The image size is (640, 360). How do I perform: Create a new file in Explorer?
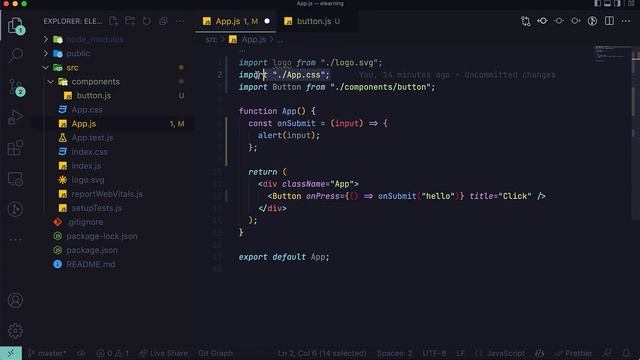(x=113, y=21)
